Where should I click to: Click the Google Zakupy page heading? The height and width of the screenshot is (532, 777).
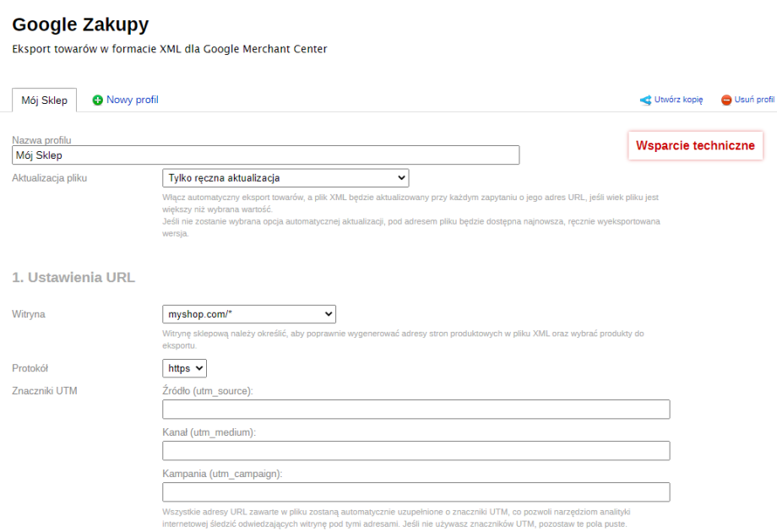pyautogui.click(x=80, y=24)
